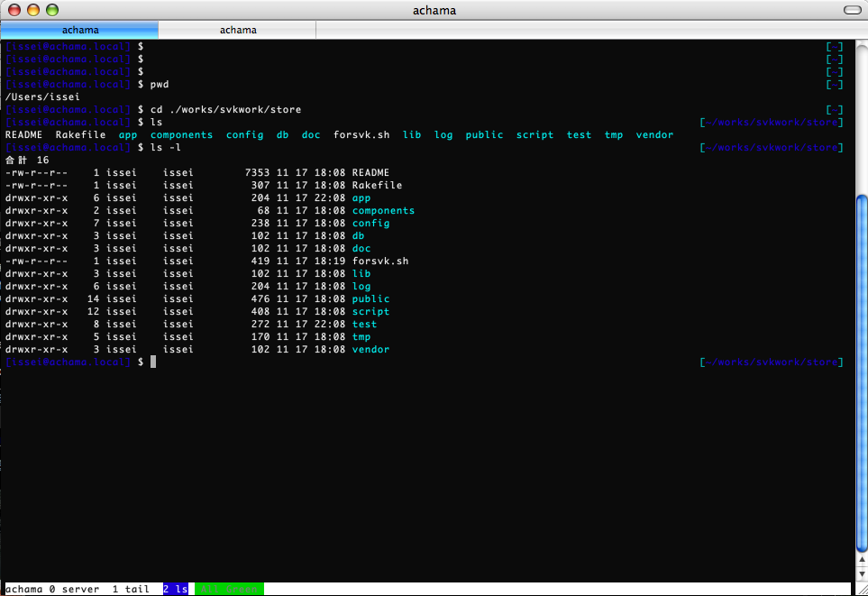Image resolution: width=868 pixels, height=596 pixels.
Task: Click the components directory in ls -l listing
Action: pos(383,210)
